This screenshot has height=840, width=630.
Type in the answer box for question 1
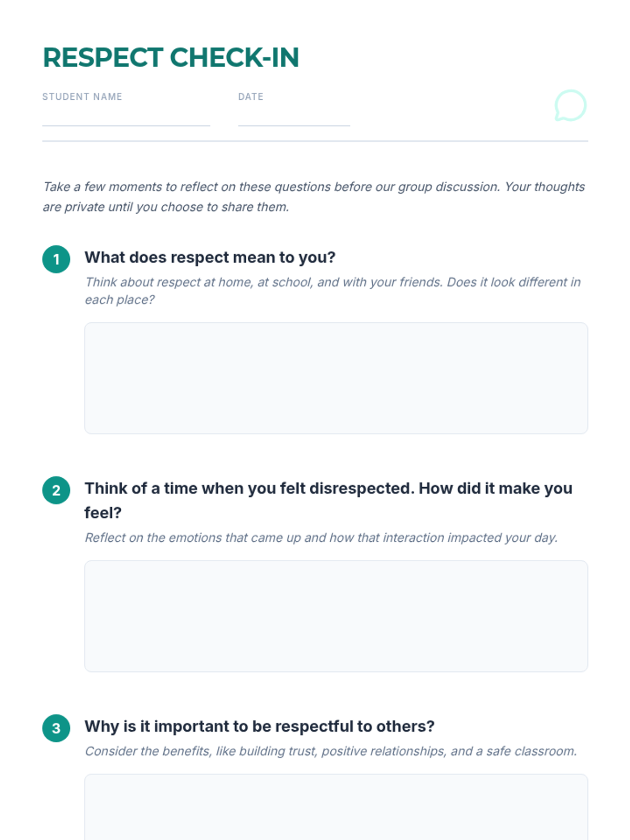336,378
